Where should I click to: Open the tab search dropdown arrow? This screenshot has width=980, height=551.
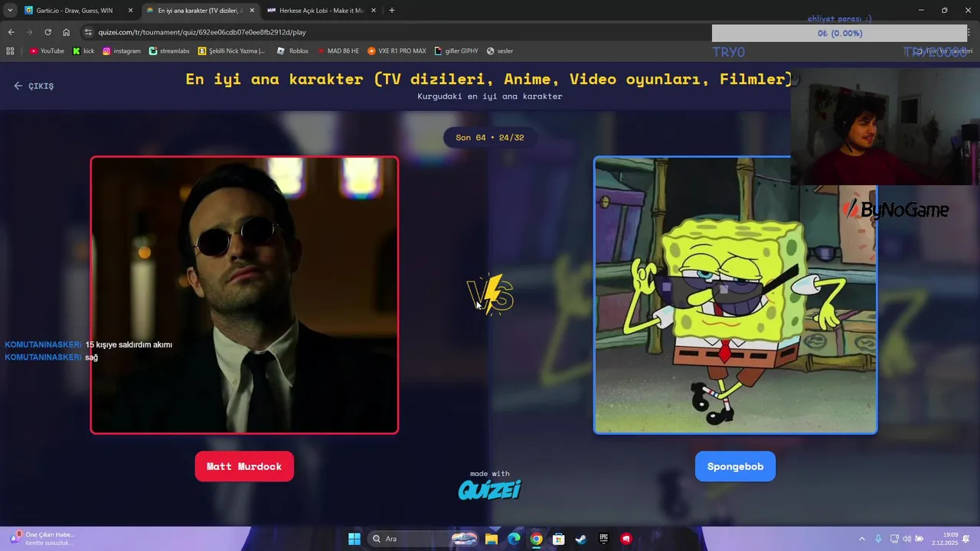coord(10,11)
